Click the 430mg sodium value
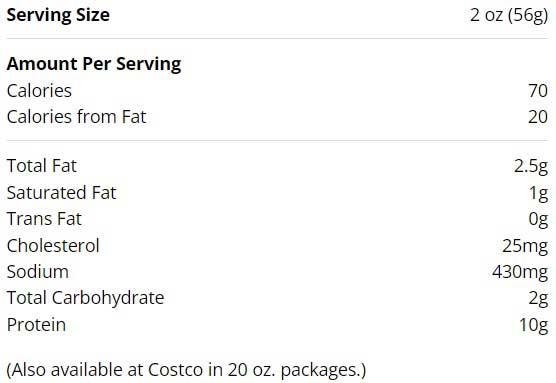Screen dimensions: 556x383 click(520, 272)
